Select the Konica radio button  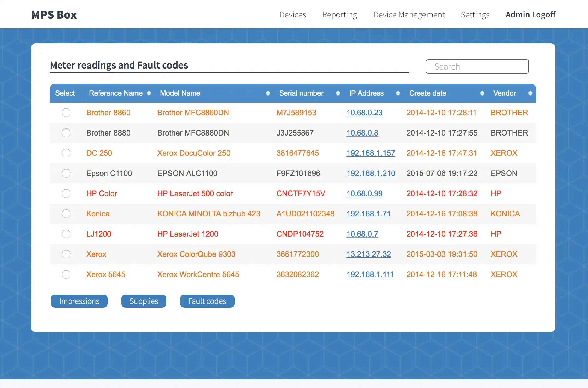point(66,214)
